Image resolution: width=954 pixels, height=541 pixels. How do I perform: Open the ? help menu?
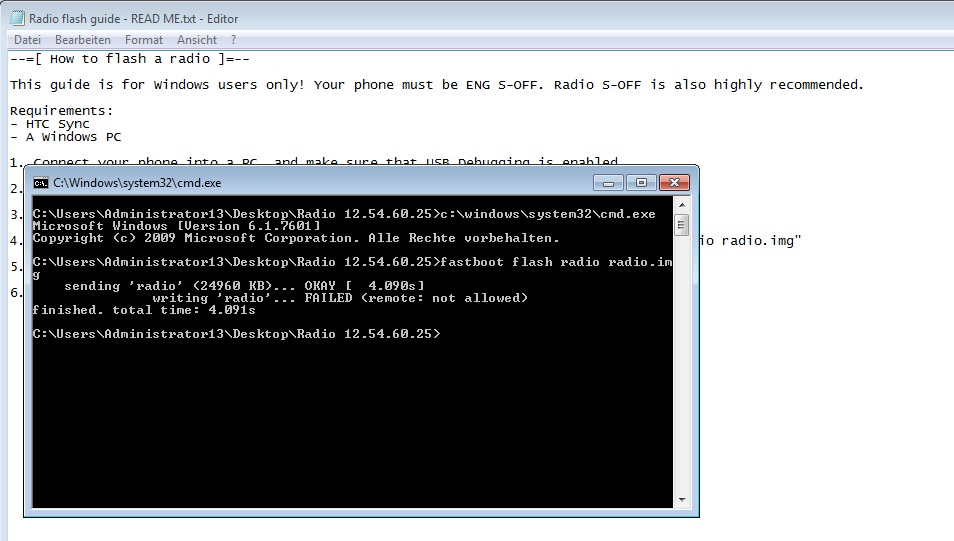click(234, 40)
